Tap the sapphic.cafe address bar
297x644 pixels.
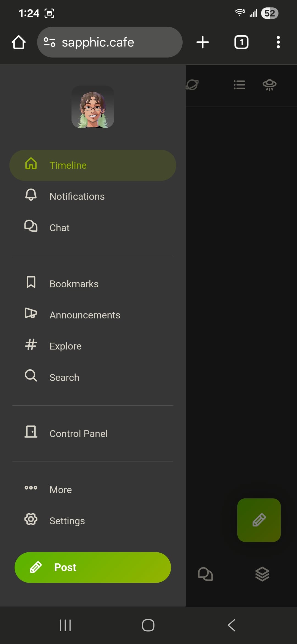tap(110, 42)
